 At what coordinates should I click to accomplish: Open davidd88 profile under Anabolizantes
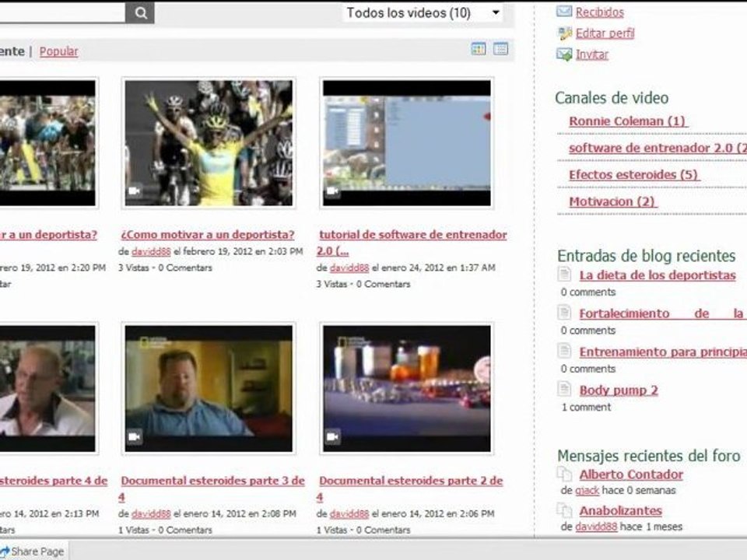click(x=596, y=527)
